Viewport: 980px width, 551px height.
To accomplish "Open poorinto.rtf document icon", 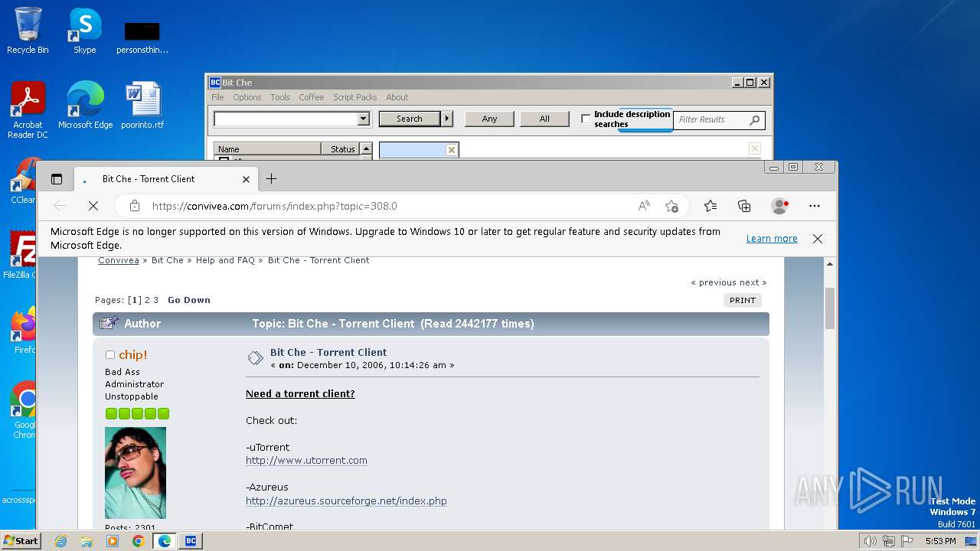I will tap(142, 105).
